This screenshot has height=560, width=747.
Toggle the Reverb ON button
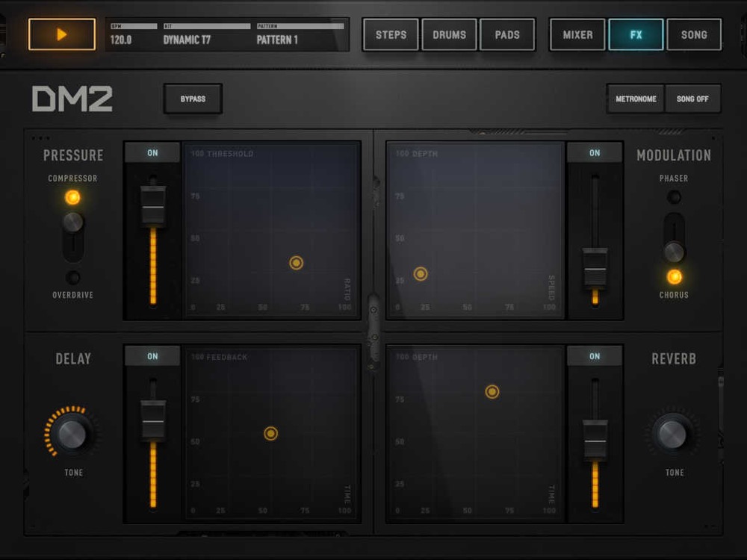(595, 356)
